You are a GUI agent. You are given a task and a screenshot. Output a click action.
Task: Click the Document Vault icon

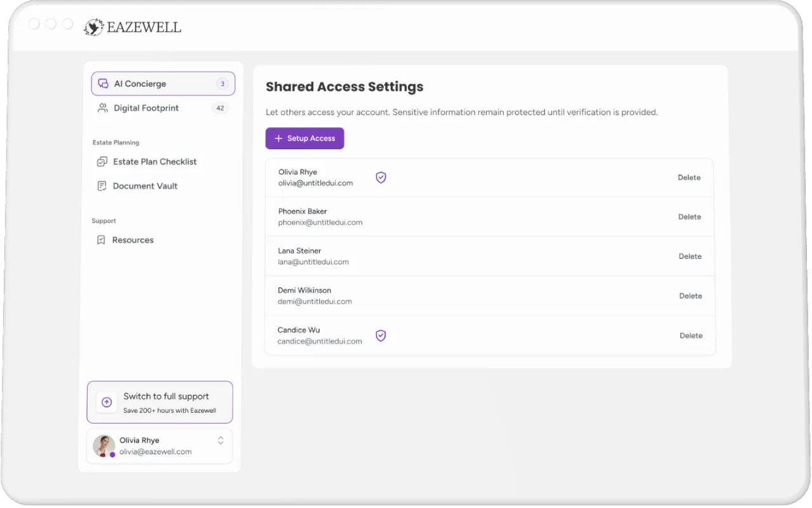(101, 186)
